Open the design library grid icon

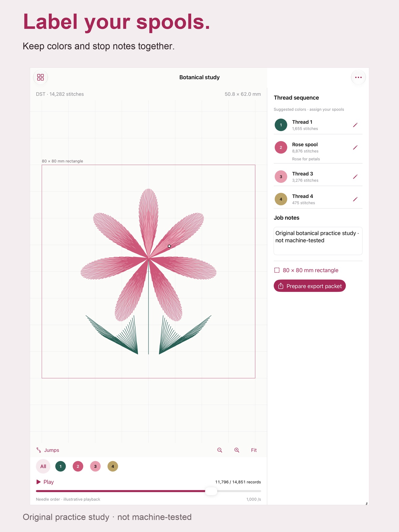[41, 77]
